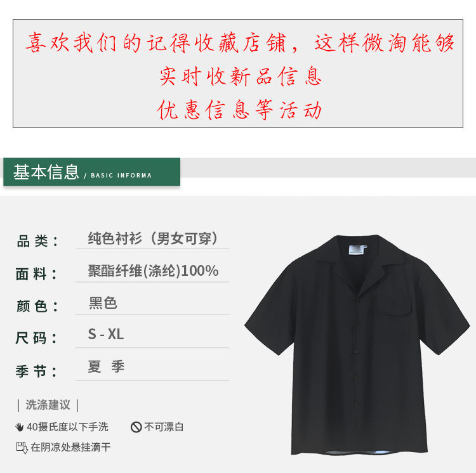Viewport: 476px width, 473px height.
Task: Click the 在阴凉处悬挂滴干 text
Action: pyautogui.click(x=70, y=447)
